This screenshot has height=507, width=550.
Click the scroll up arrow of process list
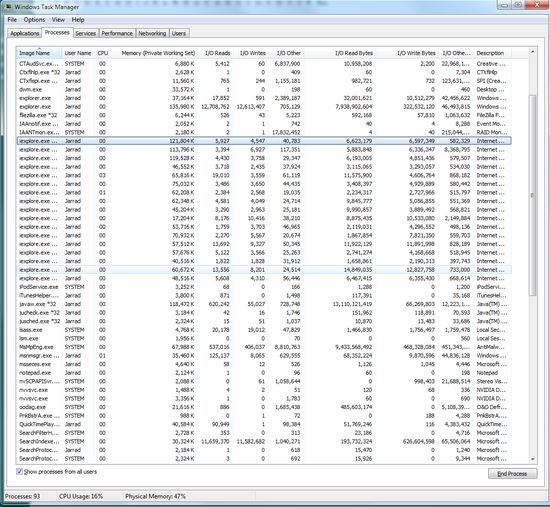pos(532,52)
